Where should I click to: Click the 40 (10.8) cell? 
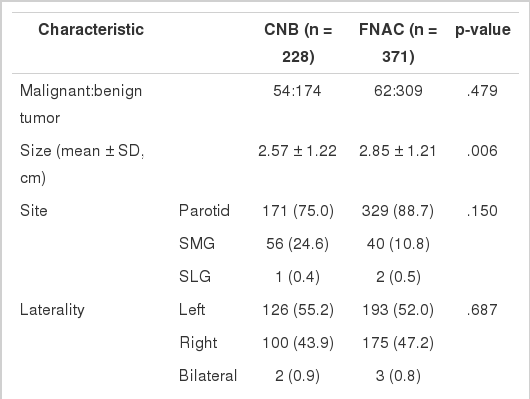(398, 244)
